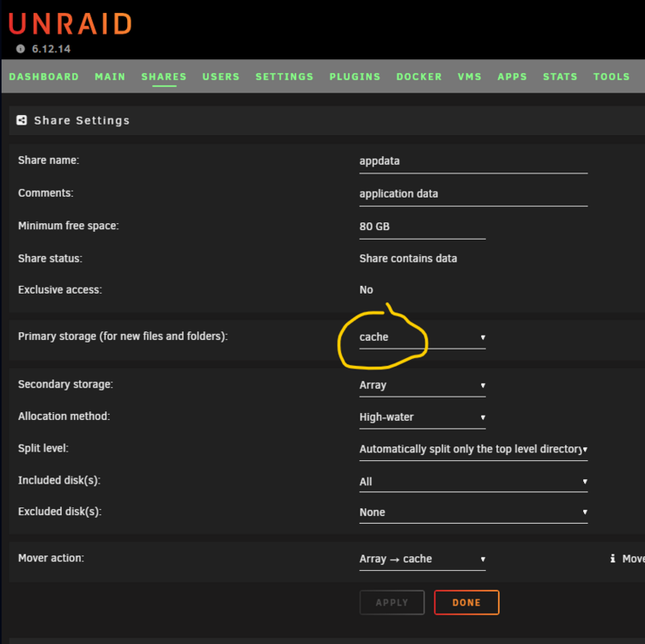Click the 'Share contains data' status text
The height and width of the screenshot is (644, 645).
coord(408,258)
